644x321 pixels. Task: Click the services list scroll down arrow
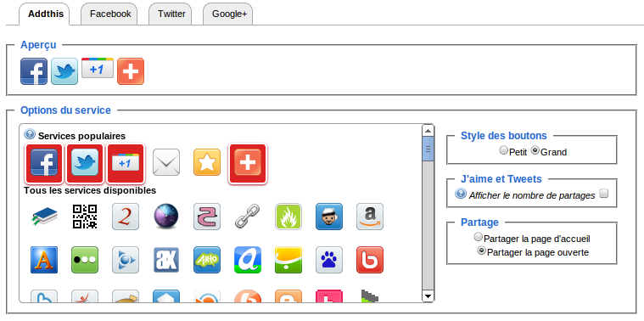tap(428, 296)
